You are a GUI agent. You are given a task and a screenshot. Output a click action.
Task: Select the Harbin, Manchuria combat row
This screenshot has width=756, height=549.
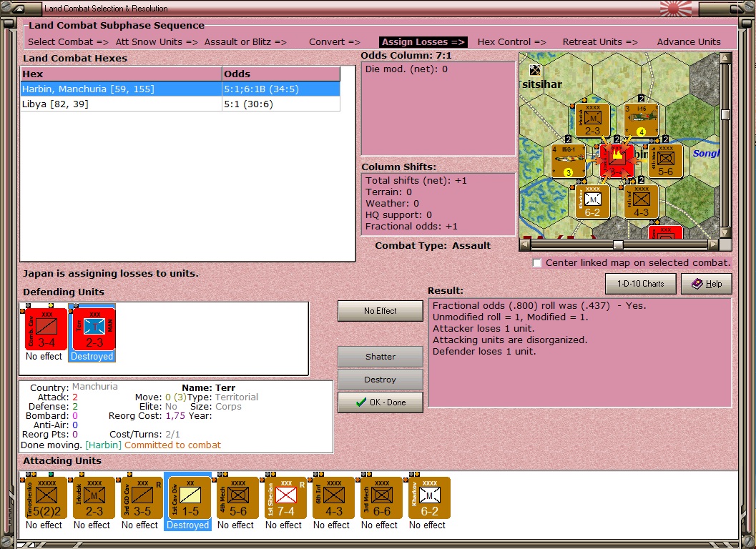click(x=180, y=89)
